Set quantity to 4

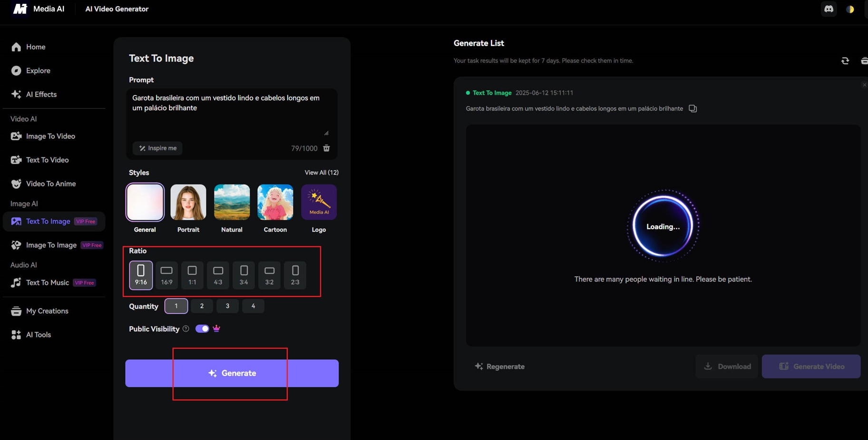click(x=253, y=306)
